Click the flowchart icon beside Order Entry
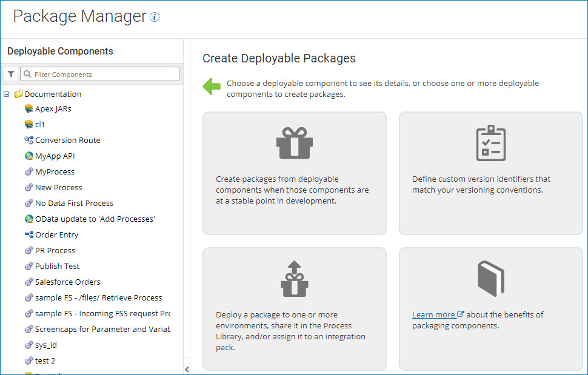 click(x=28, y=234)
